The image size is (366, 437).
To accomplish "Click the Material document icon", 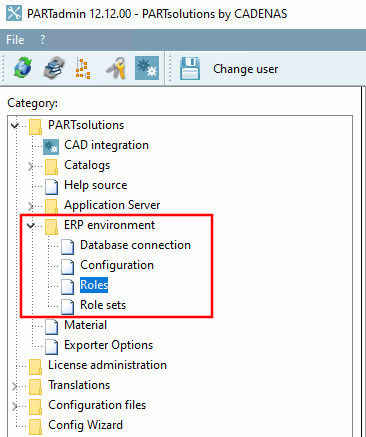I will click(x=52, y=327).
